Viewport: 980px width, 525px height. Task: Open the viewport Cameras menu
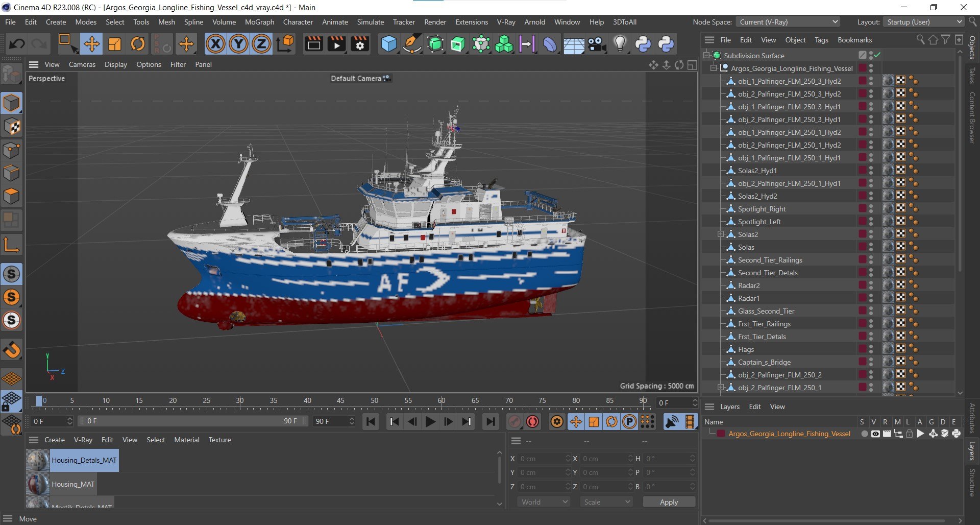[x=82, y=64]
